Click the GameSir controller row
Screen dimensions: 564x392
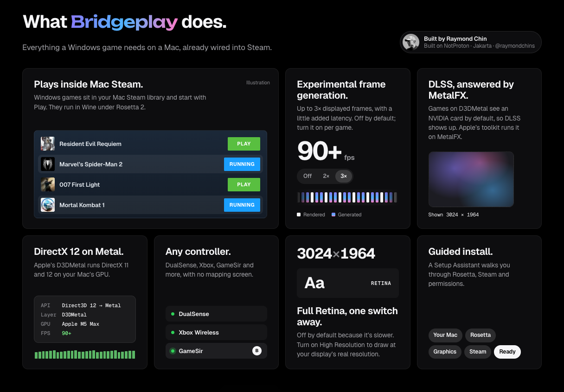point(216,351)
